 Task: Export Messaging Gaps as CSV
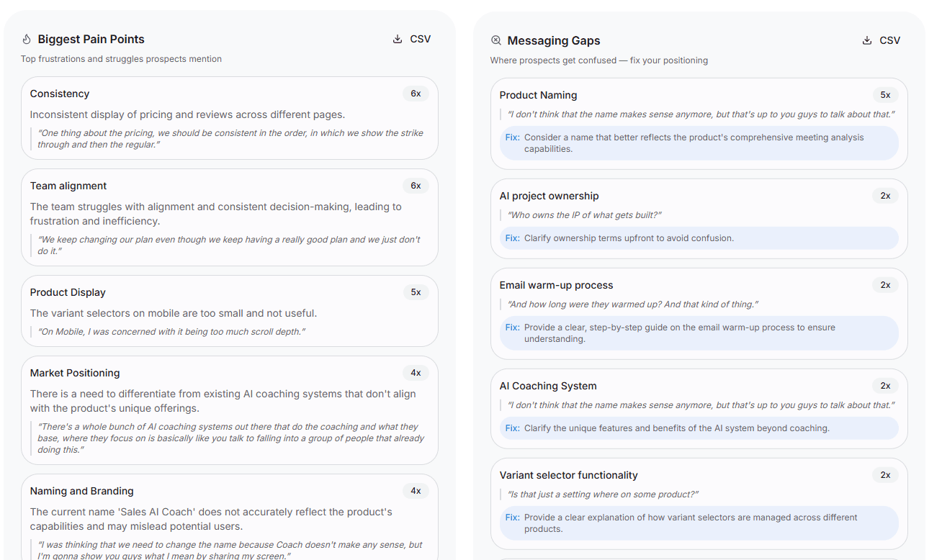[x=882, y=40]
